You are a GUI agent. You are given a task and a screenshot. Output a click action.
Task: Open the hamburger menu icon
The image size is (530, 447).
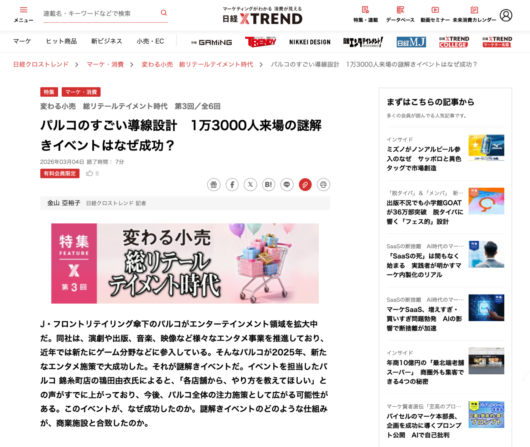23,10
